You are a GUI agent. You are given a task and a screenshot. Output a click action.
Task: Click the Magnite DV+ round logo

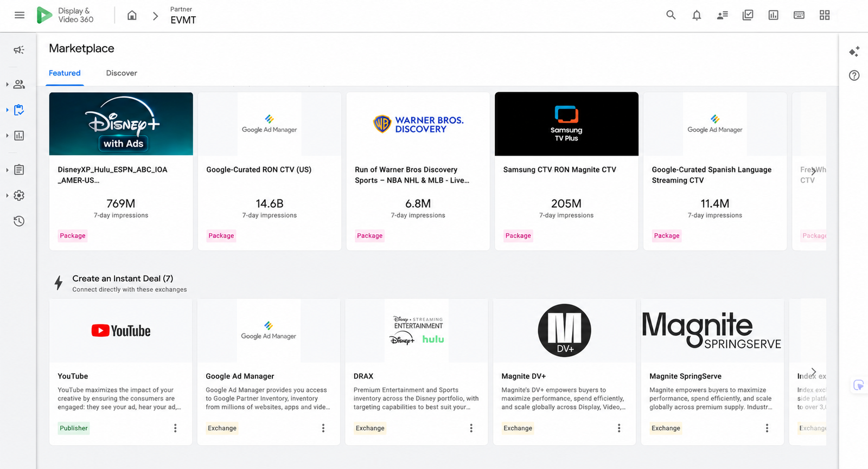click(x=565, y=330)
